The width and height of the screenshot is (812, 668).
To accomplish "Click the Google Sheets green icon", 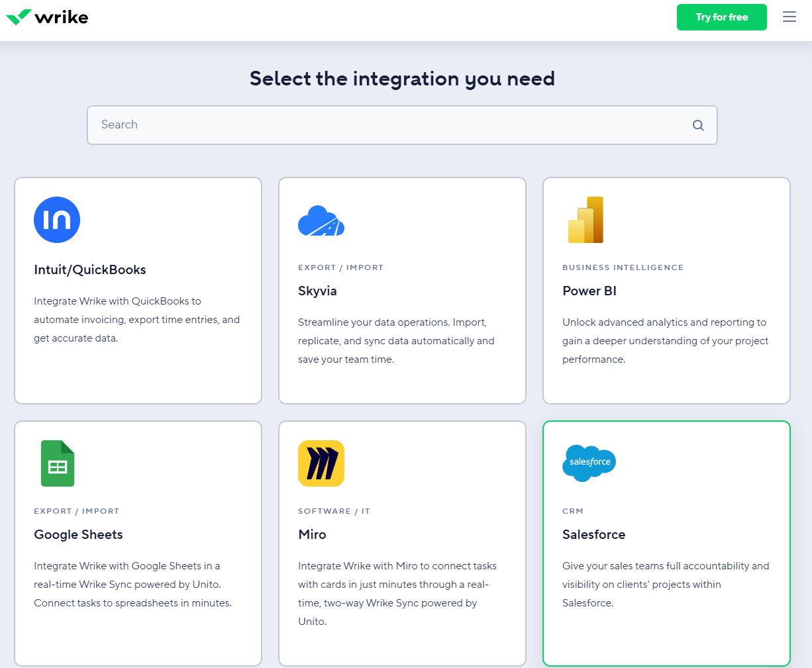I will click(x=58, y=463).
